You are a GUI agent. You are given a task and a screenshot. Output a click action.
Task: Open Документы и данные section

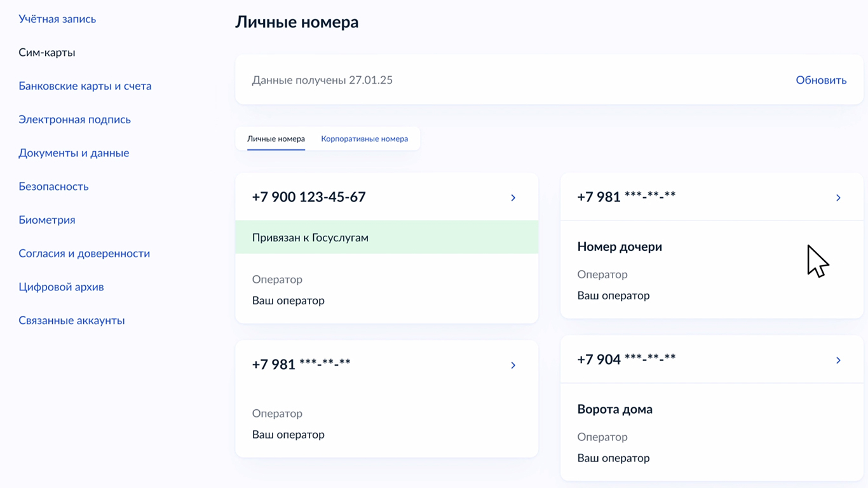pyautogui.click(x=74, y=153)
